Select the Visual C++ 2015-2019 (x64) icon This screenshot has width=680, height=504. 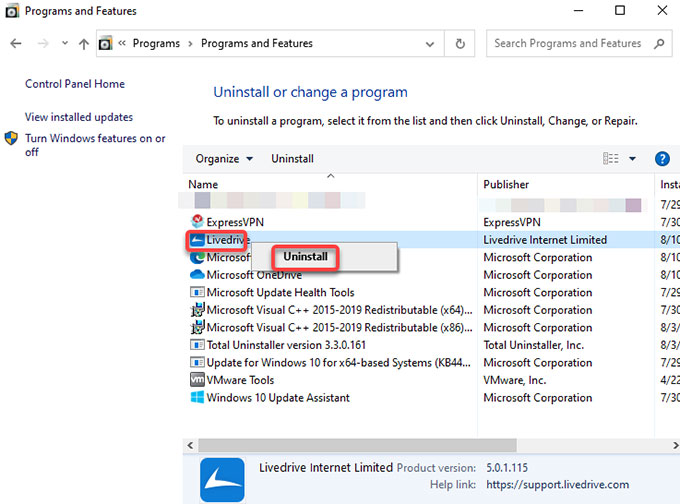[197, 310]
